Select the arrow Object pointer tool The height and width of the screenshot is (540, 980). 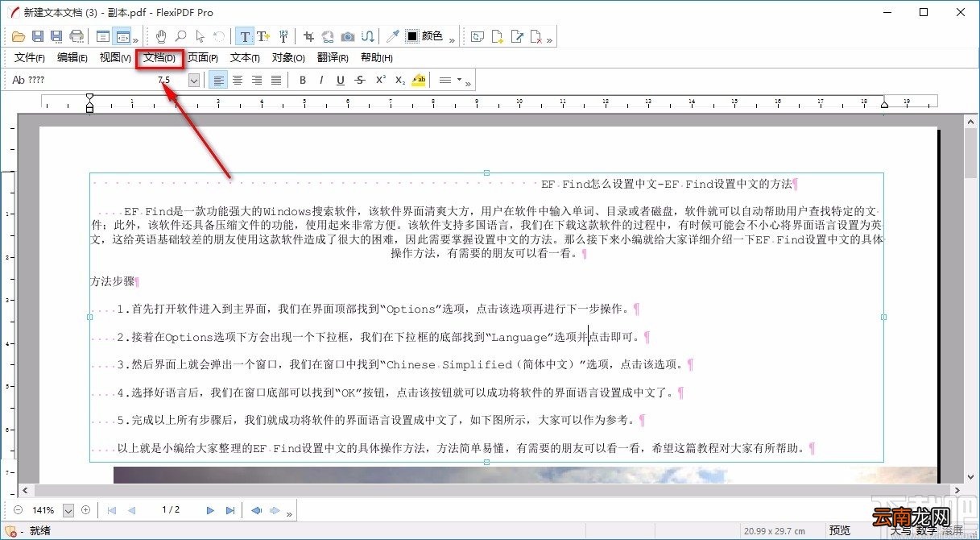tap(201, 36)
